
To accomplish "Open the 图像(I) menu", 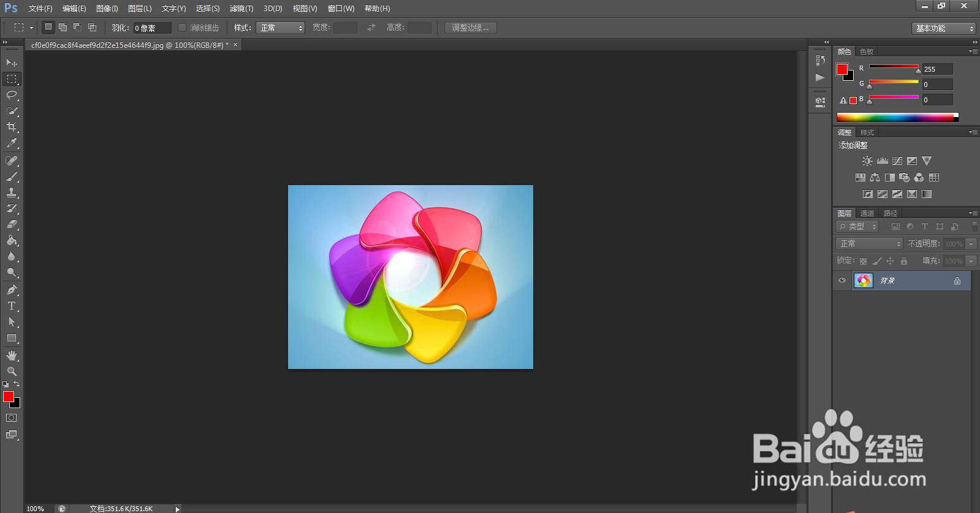I will pyautogui.click(x=107, y=9).
